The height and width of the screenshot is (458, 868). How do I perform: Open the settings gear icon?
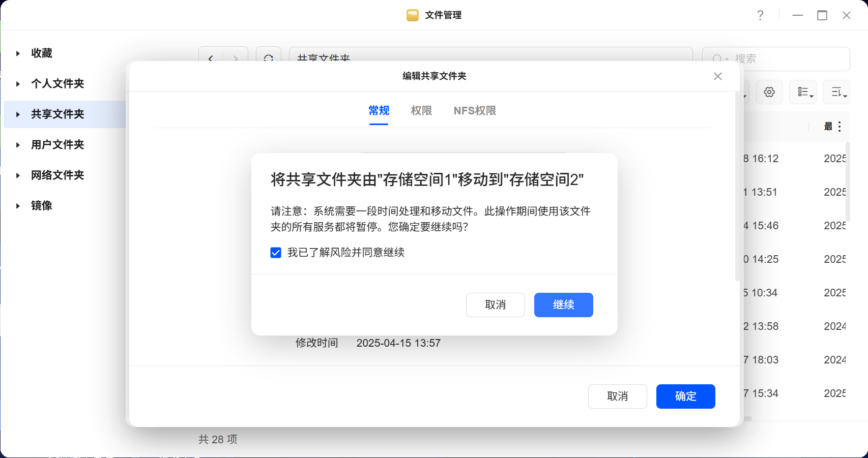pos(769,92)
